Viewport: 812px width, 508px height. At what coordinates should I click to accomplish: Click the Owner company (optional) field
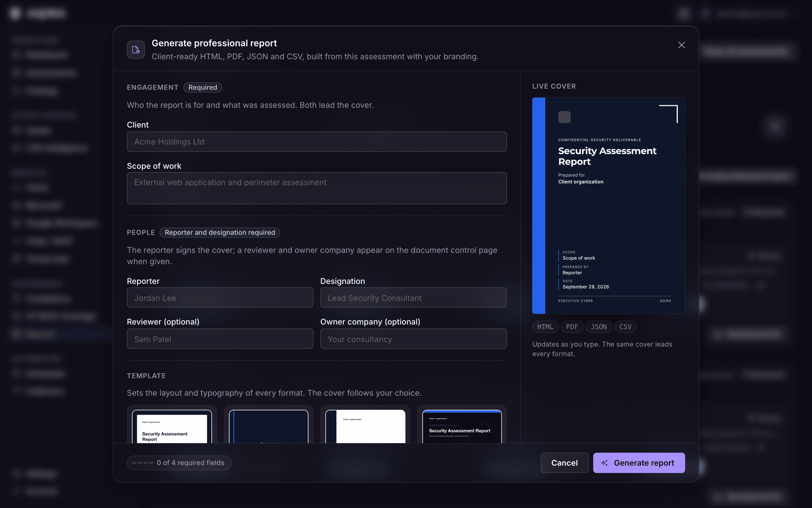(413, 339)
